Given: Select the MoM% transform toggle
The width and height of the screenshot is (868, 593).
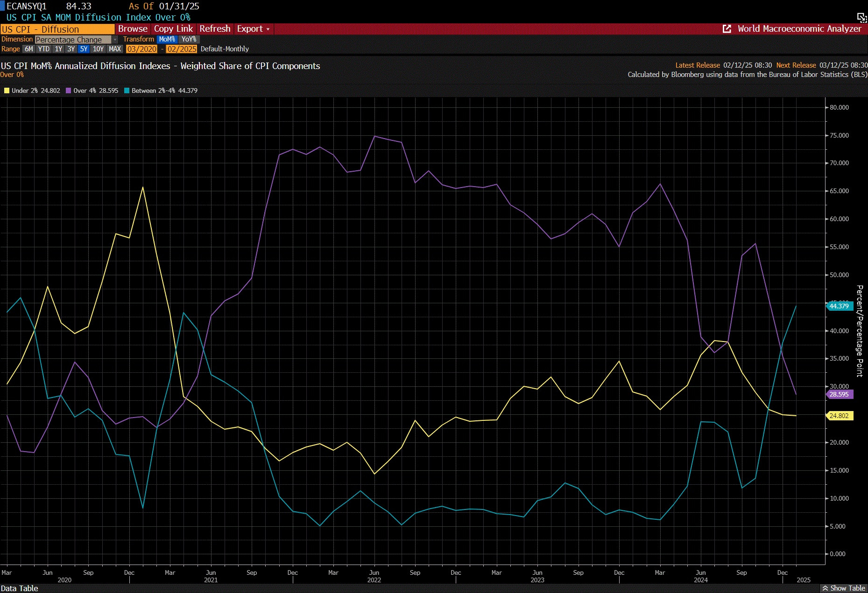Looking at the screenshot, I should [x=167, y=40].
